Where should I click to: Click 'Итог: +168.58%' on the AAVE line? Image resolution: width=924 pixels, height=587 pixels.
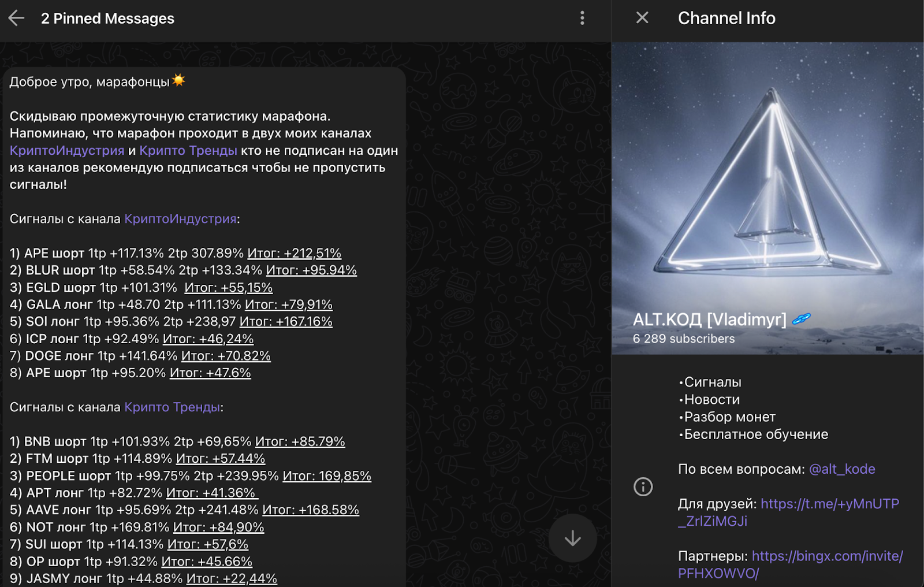tap(311, 510)
